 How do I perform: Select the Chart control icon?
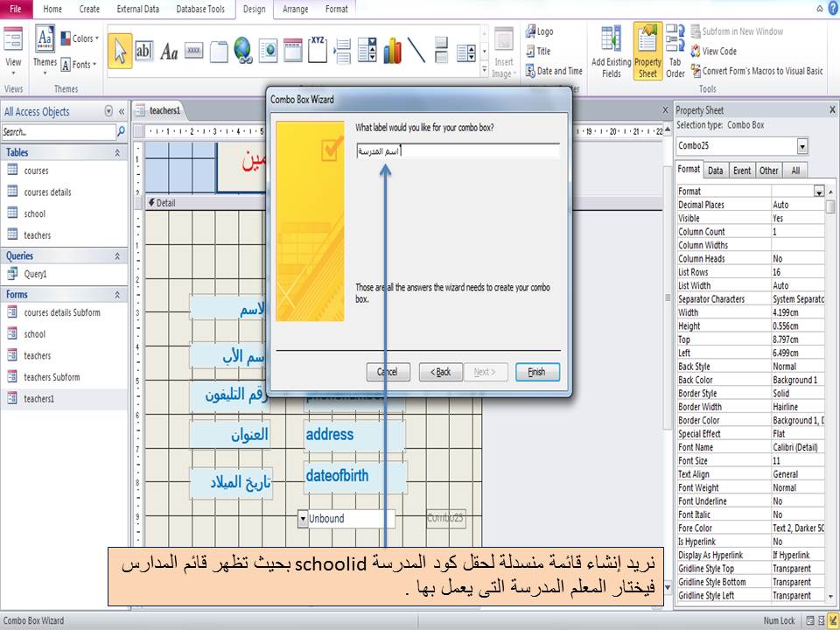coord(392,51)
